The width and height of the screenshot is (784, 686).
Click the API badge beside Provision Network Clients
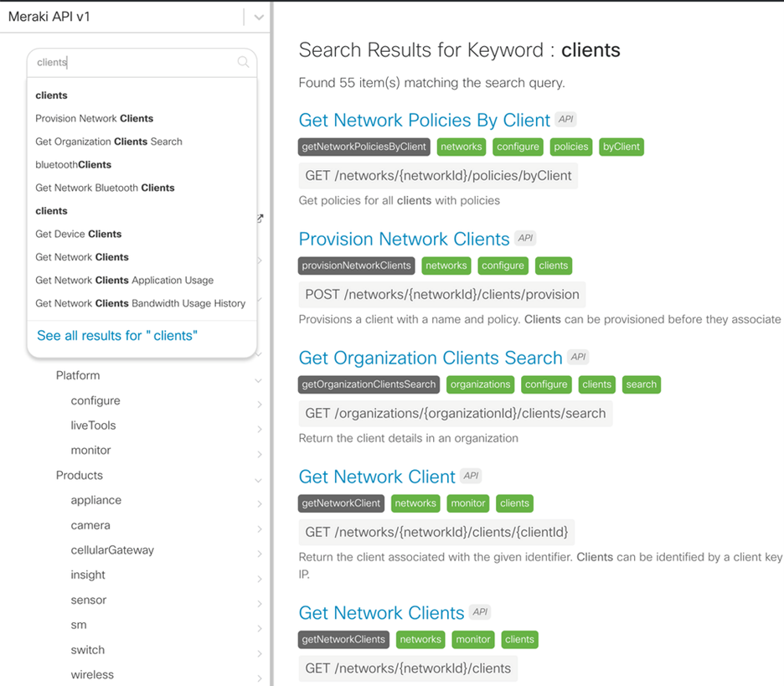coord(525,238)
